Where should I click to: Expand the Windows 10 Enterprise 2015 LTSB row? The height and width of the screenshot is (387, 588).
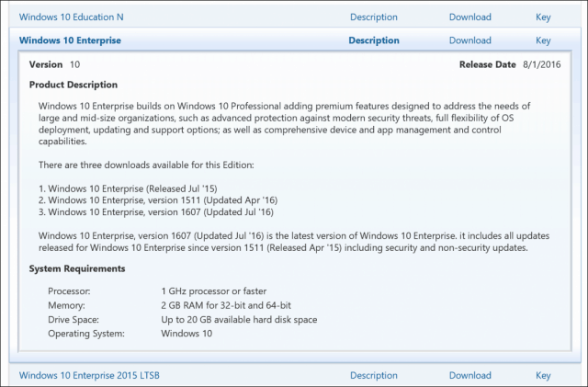pyautogui.click(x=90, y=375)
